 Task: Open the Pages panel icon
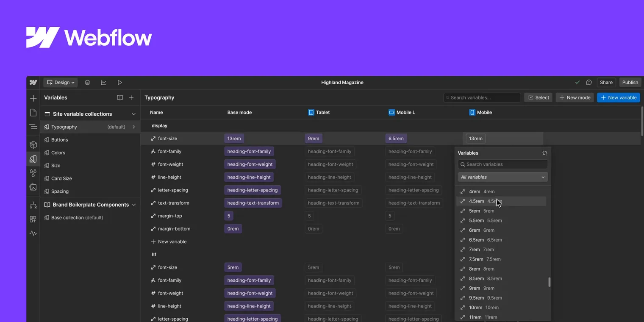(x=33, y=113)
